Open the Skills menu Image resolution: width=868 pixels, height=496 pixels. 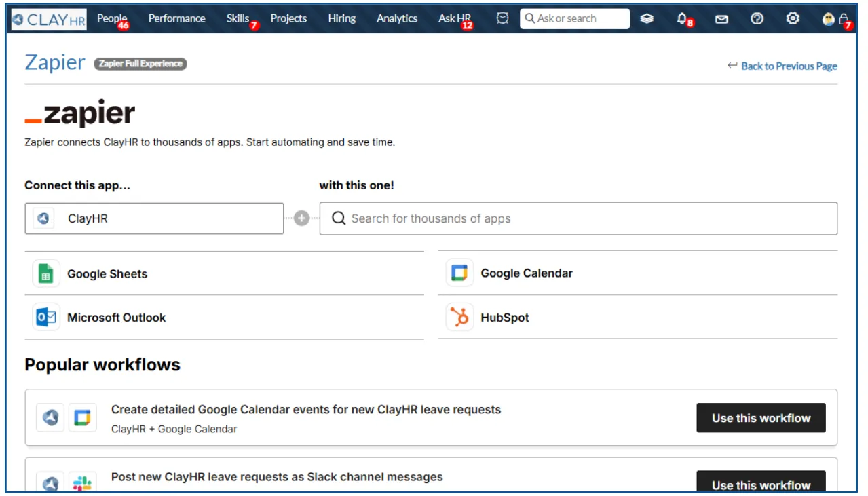coord(238,18)
